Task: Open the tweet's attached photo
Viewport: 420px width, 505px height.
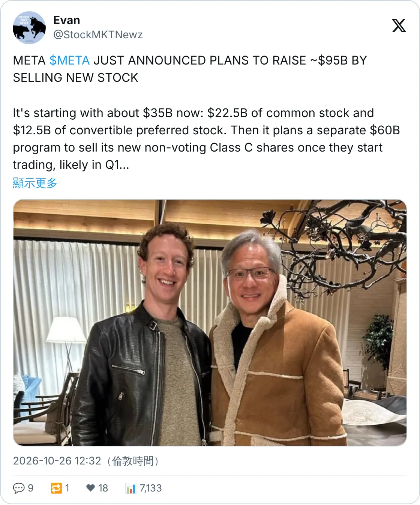Action: point(210,323)
